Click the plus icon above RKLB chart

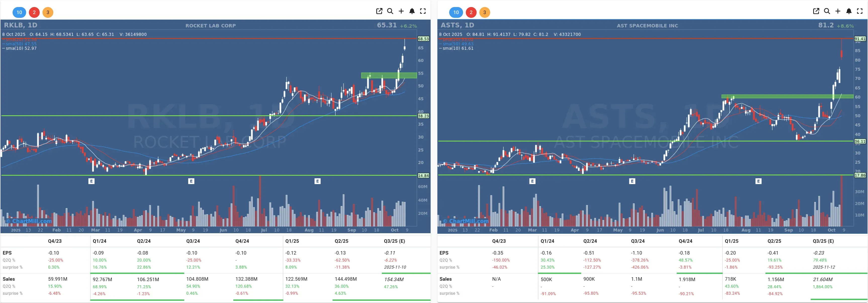point(401,11)
